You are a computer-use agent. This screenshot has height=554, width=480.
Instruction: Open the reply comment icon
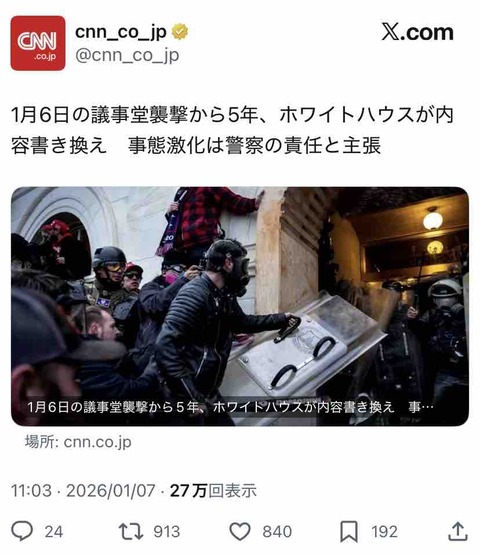(22, 531)
